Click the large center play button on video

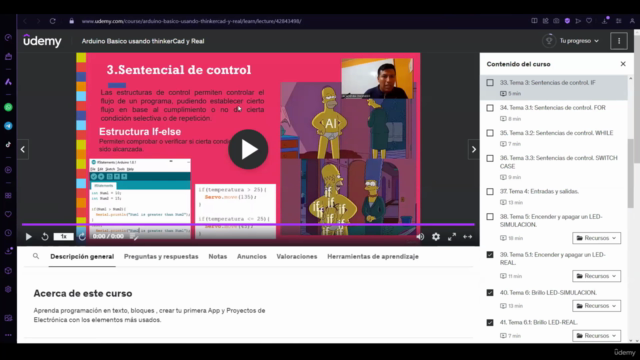click(248, 149)
